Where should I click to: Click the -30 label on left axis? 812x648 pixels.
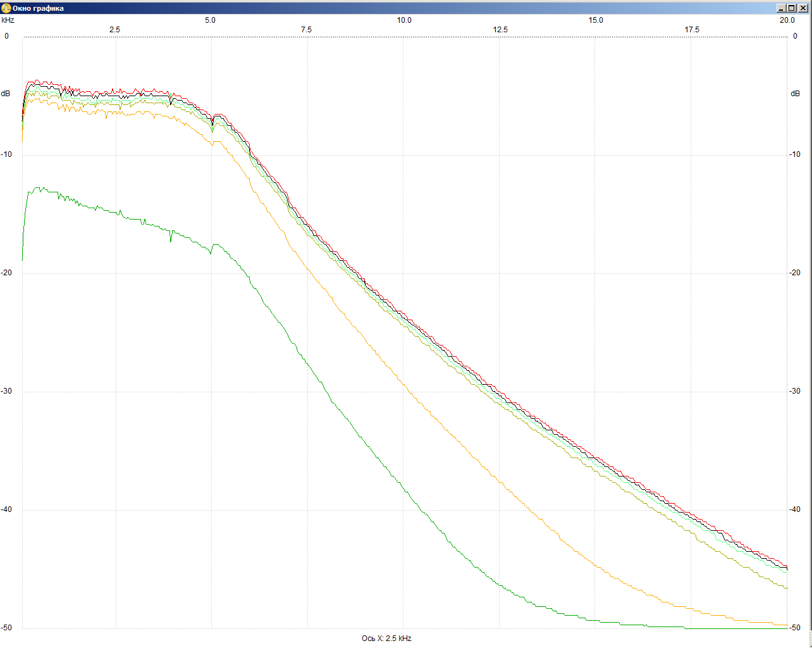pyautogui.click(x=7, y=391)
